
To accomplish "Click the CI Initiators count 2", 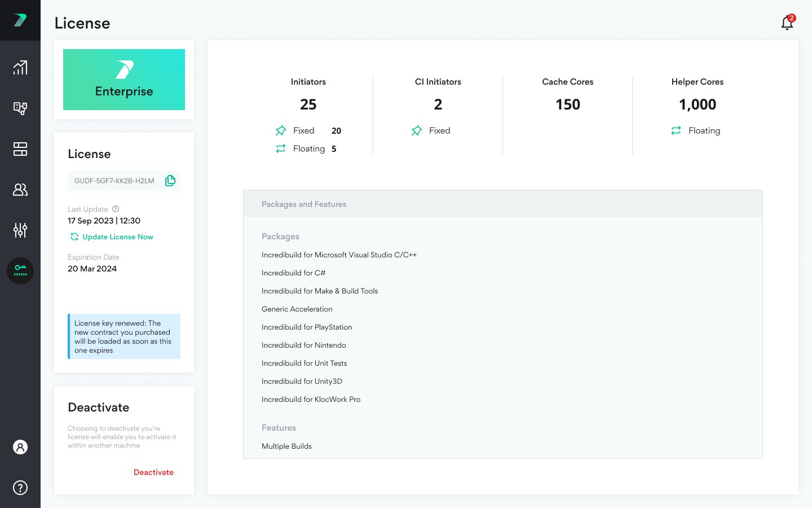I will point(438,104).
